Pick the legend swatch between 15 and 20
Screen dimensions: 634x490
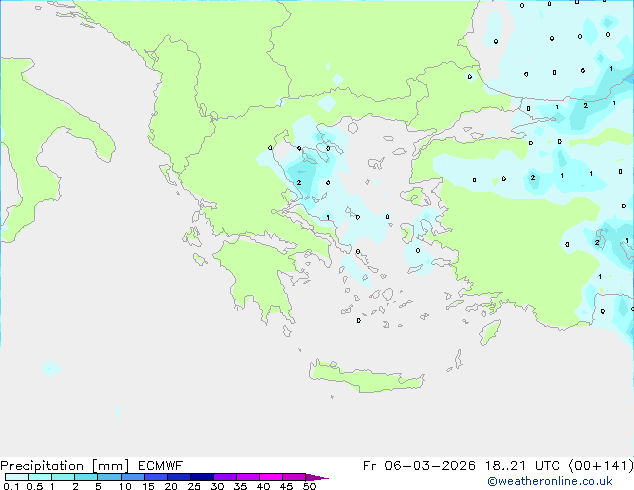156,477
